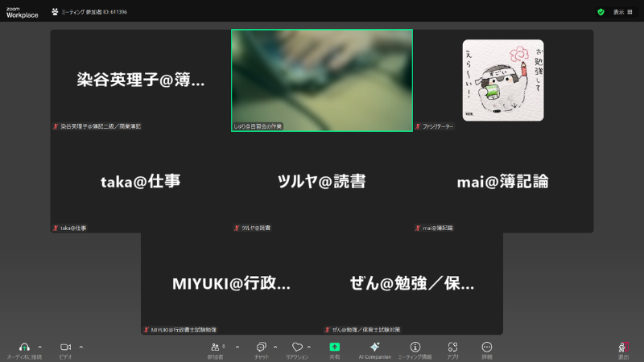Screen dimensions: 644x362
Task: Expand the chat options arrow
Action: tap(275, 348)
